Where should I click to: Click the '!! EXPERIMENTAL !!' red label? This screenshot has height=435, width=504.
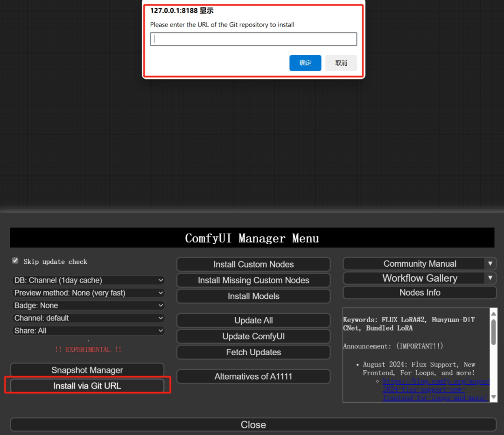pyautogui.click(x=88, y=349)
